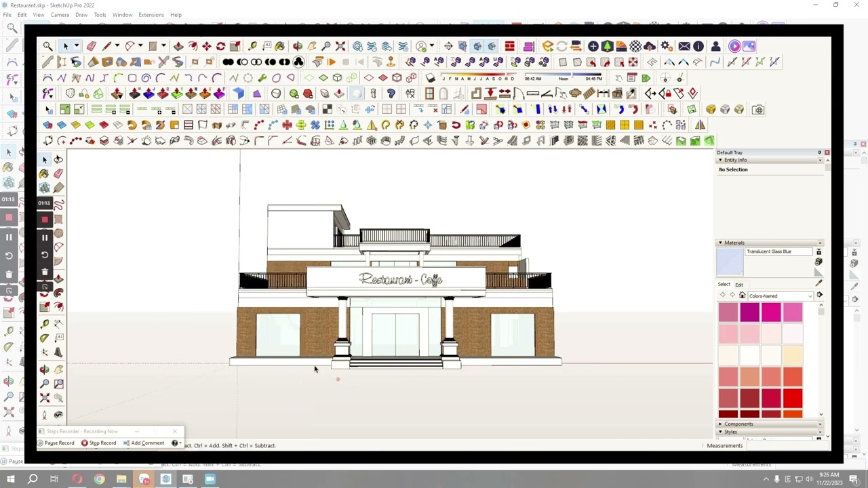Open the round info icon

point(698,46)
